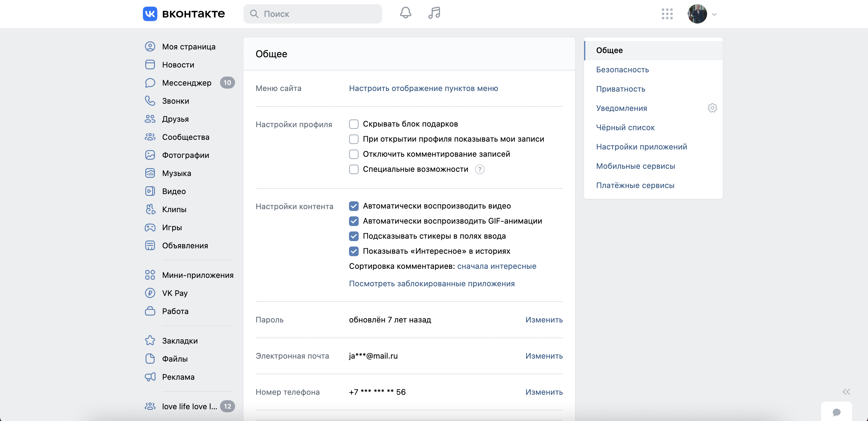Open the chat bubble icon at bottom right

click(x=836, y=412)
